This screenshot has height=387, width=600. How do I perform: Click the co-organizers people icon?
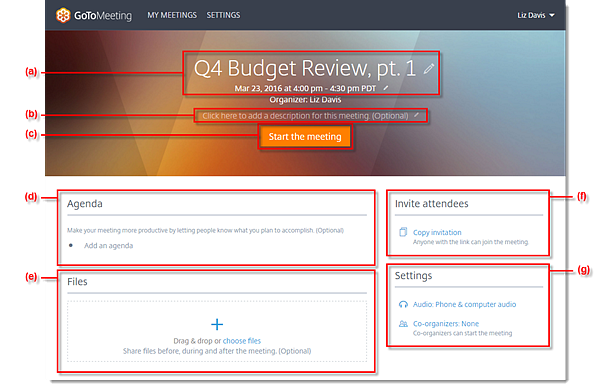coord(403,324)
